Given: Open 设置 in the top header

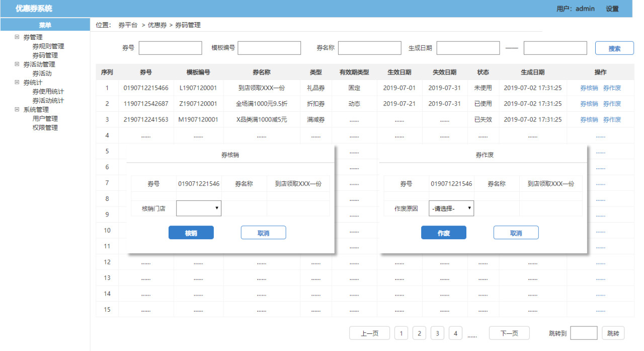Looking at the screenshot, I should (x=612, y=9).
